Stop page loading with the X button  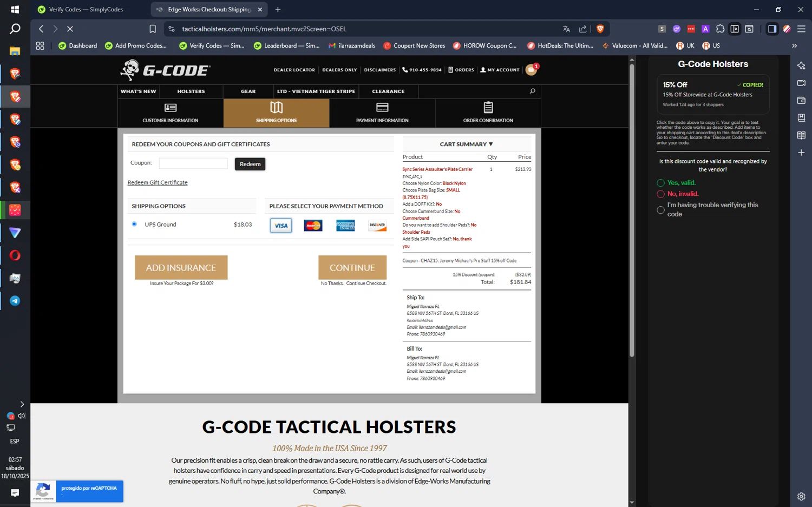click(x=70, y=29)
